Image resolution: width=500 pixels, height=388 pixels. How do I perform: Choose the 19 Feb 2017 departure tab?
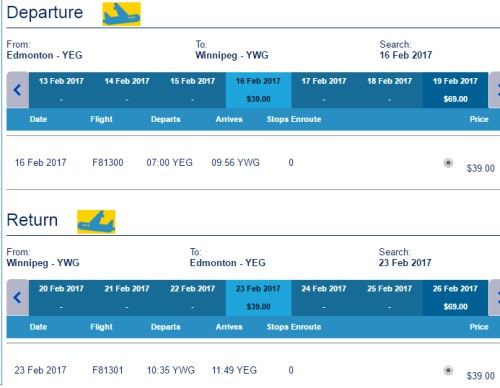click(455, 90)
